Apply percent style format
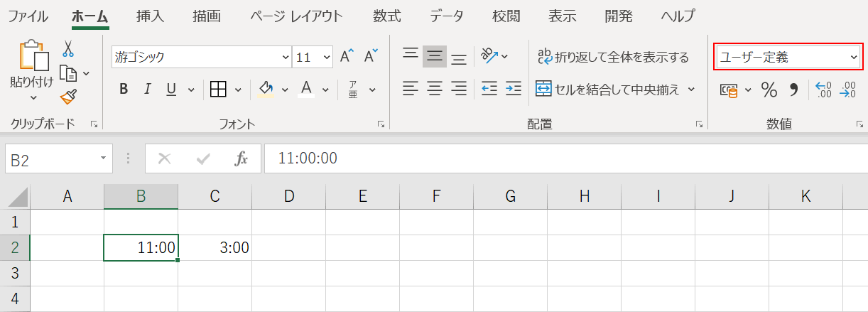This screenshot has height=312, width=868. 769,90
